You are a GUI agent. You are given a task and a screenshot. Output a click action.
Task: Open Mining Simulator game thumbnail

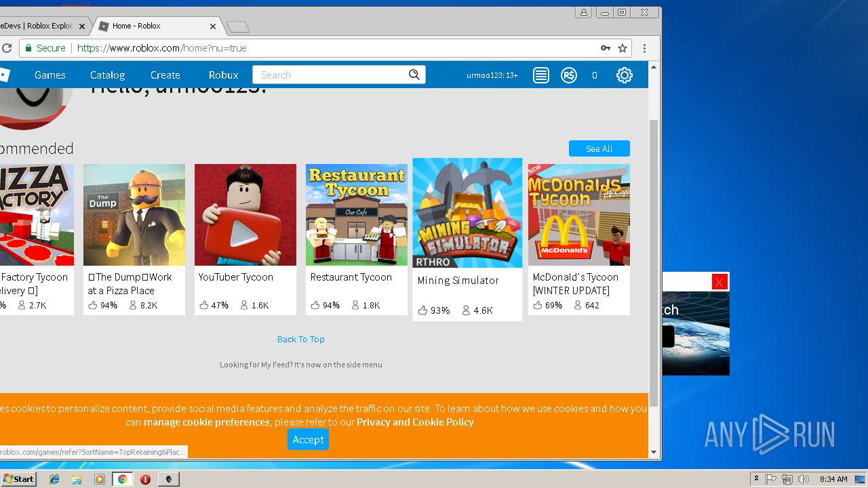tap(468, 213)
